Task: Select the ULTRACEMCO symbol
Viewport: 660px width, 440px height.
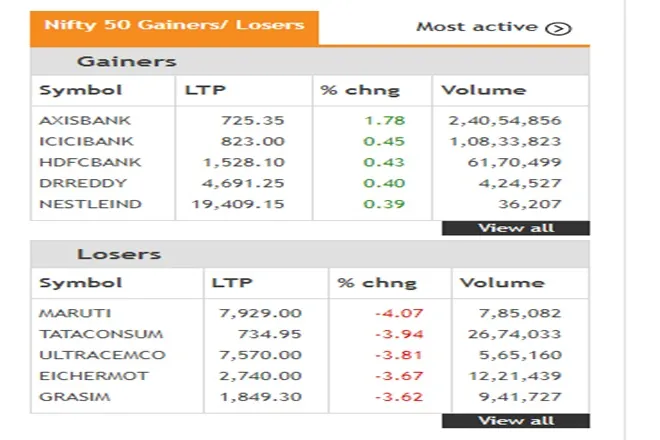Action: [102, 355]
